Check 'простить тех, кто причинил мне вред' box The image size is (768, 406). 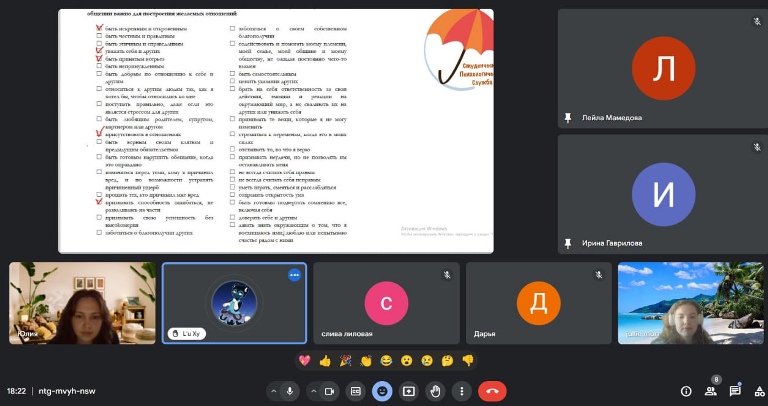click(99, 195)
